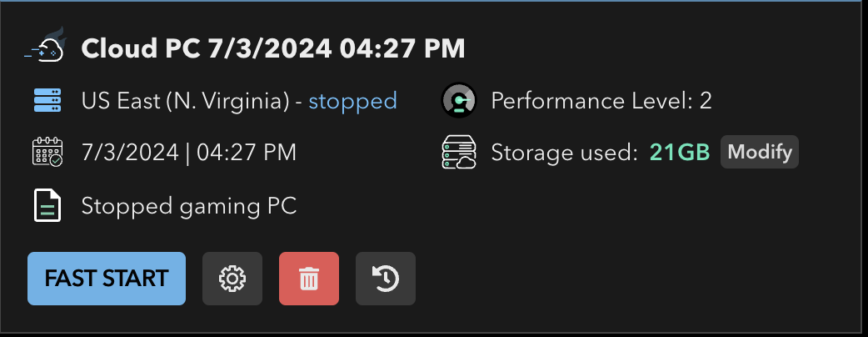Click the Modify storage button

(x=760, y=152)
